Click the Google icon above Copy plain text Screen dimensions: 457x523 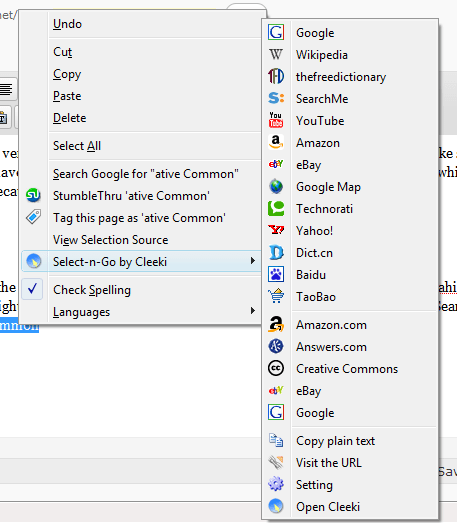click(276, 412)
